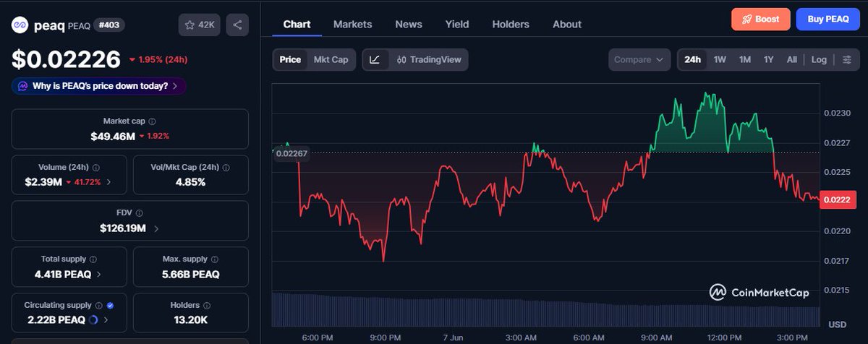
Task: Click Holders value 13.20K
Action: tap(191, 319)
